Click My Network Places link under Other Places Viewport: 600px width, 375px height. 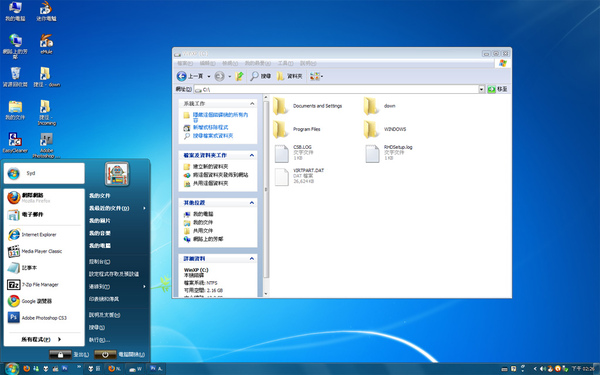(x=208, y=239)
